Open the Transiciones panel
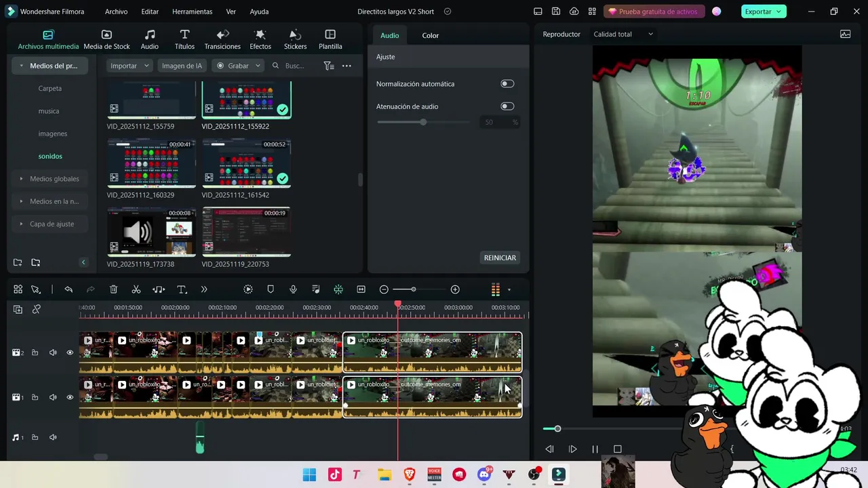 pyautogui.click(x=222, y=40)
